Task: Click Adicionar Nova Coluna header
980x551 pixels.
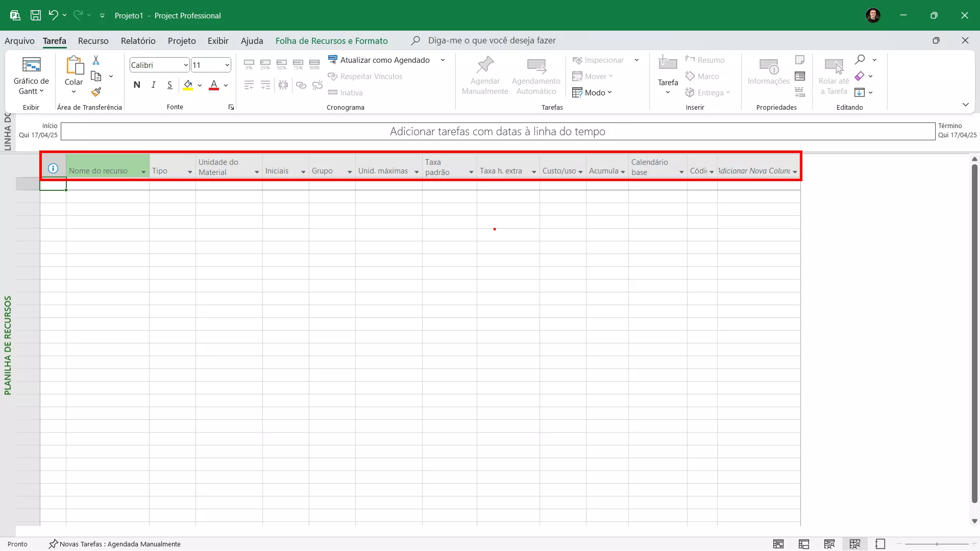Action: [754, 170]
